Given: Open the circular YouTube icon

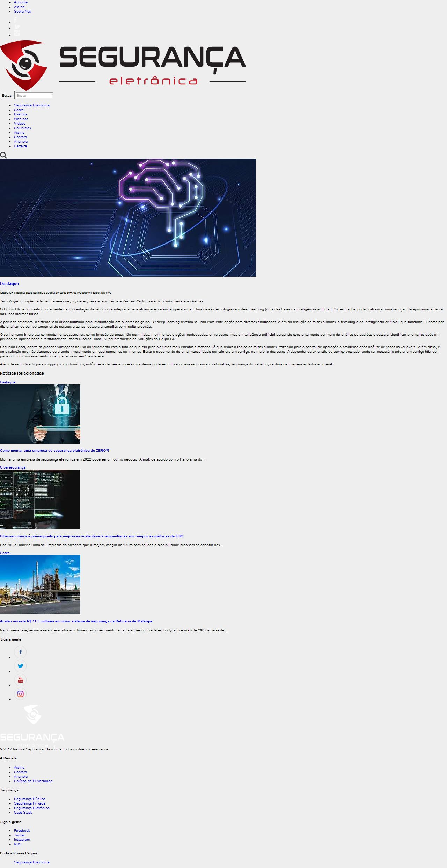Looking at the screenshot, I should (20, 680).
